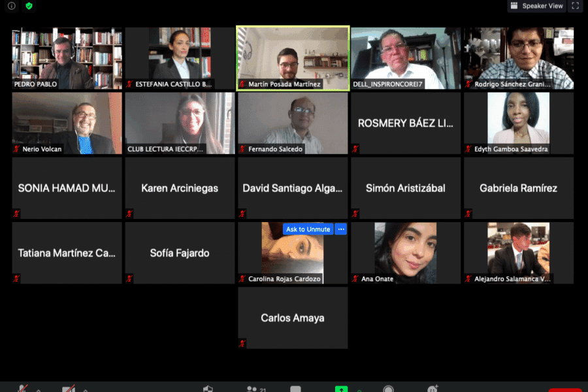Open the Chat panel

pyautogui.click(x=297, y=389)
